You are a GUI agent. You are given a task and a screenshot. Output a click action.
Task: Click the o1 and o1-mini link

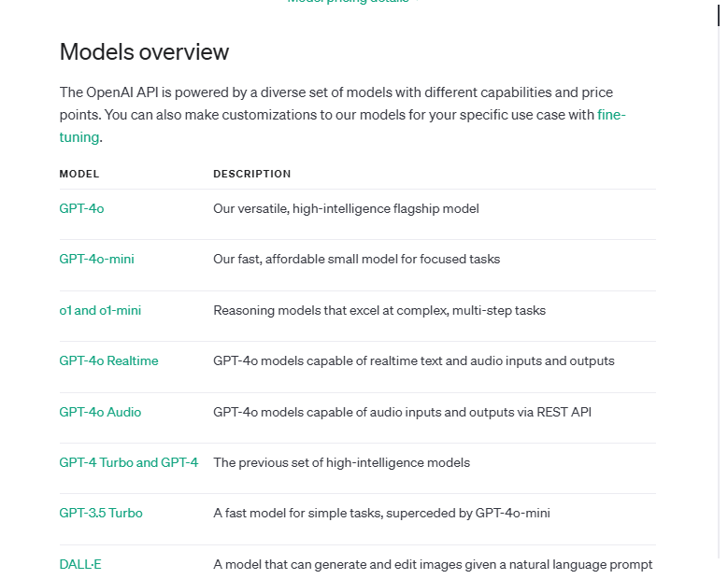pos(100,310)
